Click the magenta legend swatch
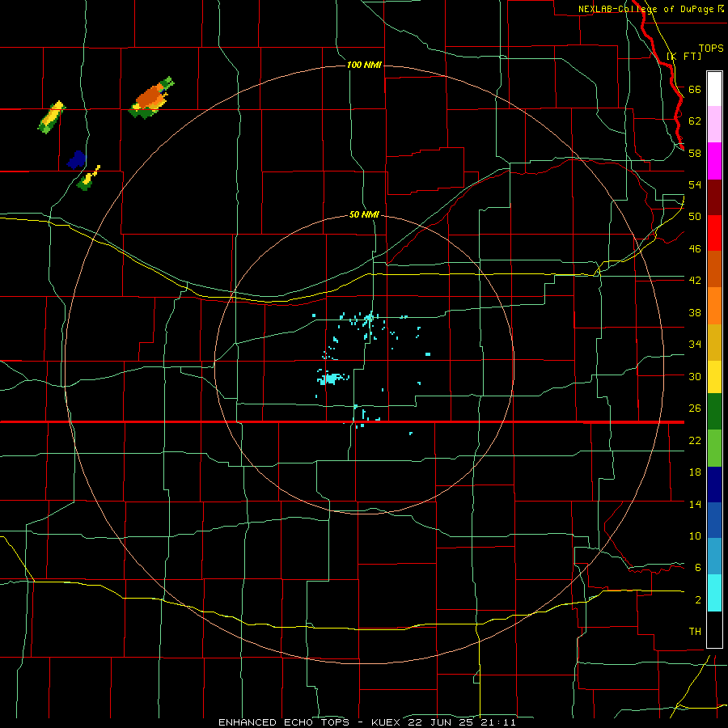The image size is (728, 728). (x=714, y=161)
